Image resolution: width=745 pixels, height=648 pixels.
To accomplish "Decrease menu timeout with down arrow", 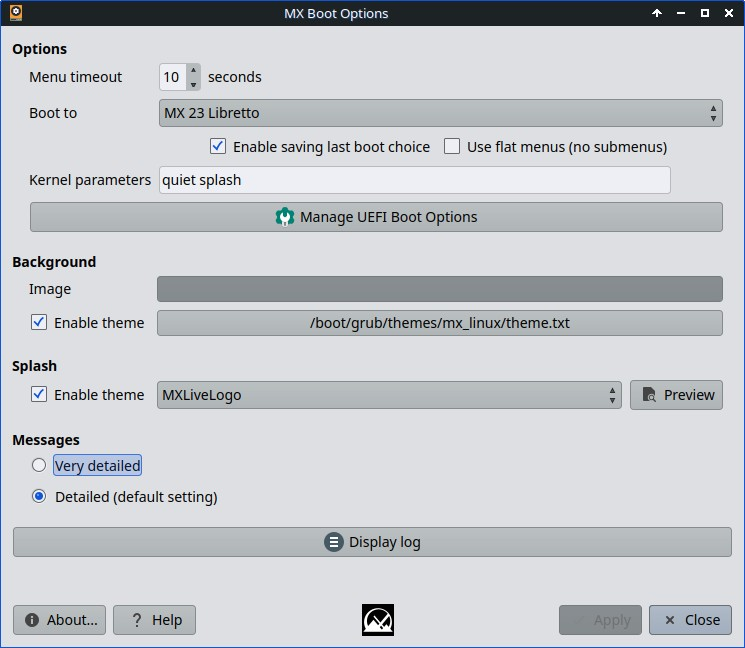I will tap(193, 83).
